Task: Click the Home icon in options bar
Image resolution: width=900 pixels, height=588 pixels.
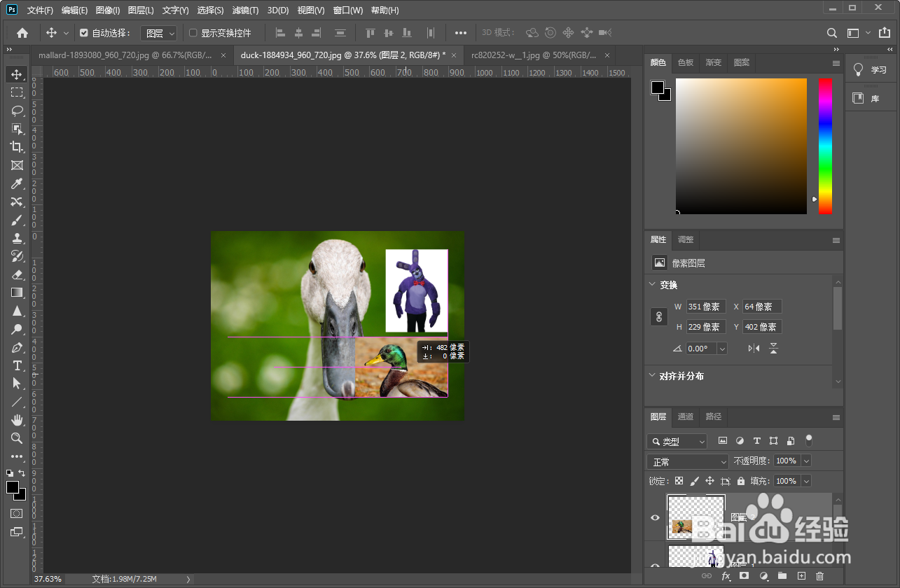Action: 22,33
